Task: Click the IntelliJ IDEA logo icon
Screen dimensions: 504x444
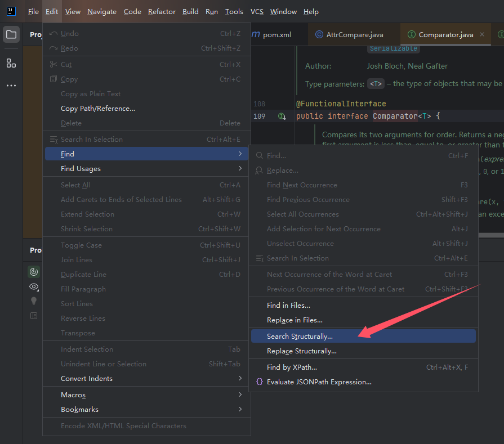Action: point(11,11)
